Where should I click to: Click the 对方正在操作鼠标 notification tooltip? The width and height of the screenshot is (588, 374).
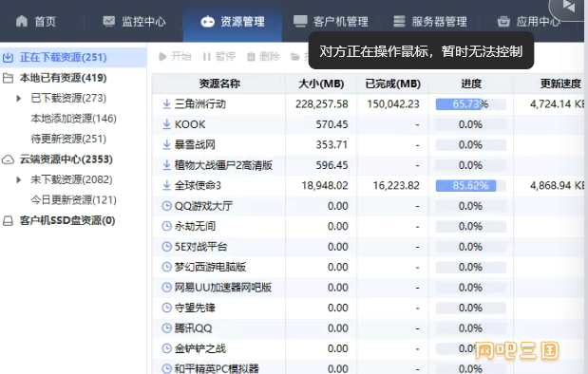pyautogui.click(x=421, y=51)
